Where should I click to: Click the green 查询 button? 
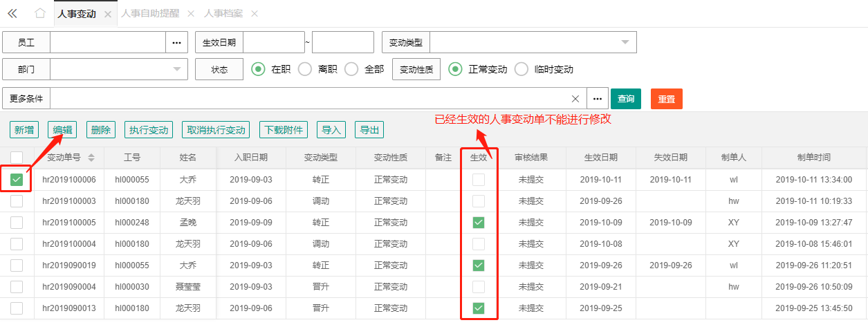pyautogui.click(x=626, y=99)
